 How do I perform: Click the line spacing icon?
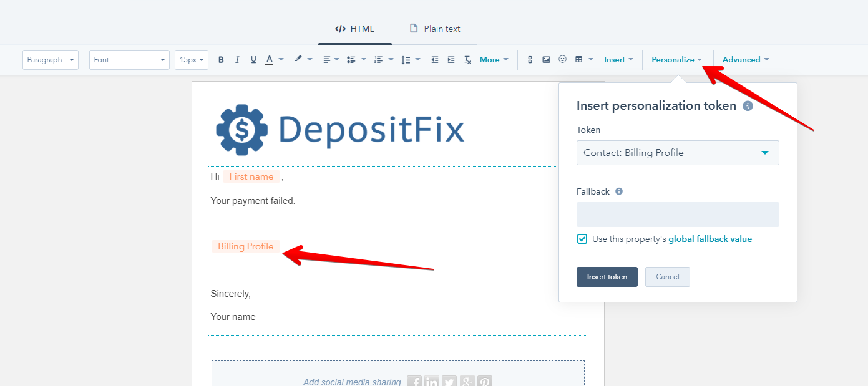[406, 60]
